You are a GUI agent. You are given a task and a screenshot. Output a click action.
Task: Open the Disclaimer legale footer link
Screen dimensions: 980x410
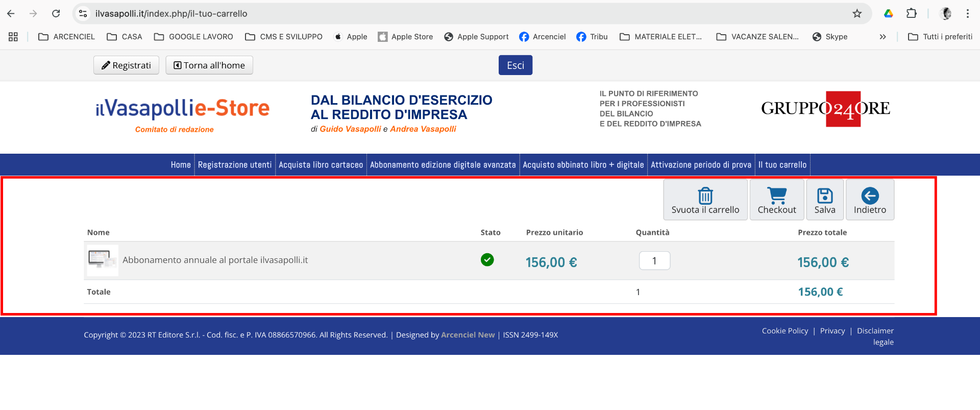(x=875, y=336)
